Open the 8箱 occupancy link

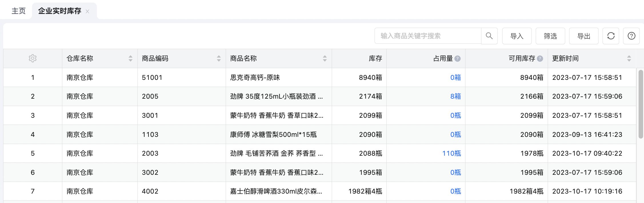455,96
